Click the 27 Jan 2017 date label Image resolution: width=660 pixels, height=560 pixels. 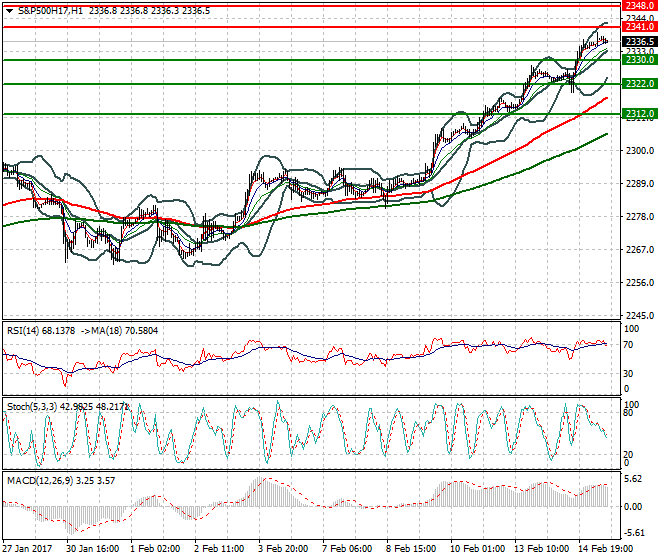pyautogui.click(x=27, y=549)
